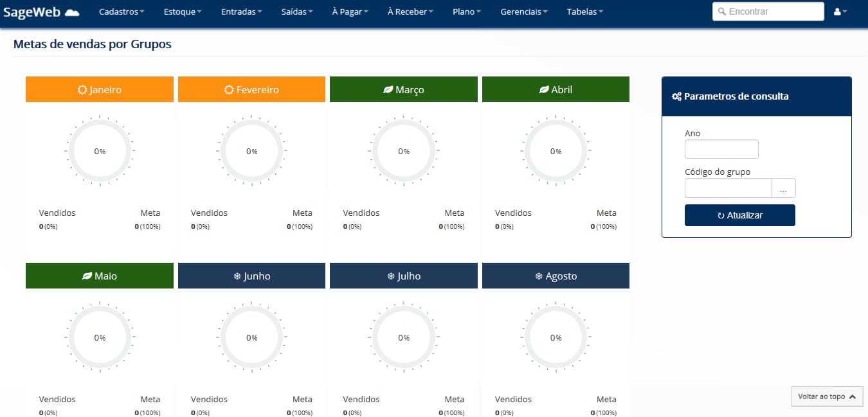Viewport: 868px width, 417px height.
Task: Click the SageWeb brand link
Action: pyautogui.click(x=41, y=12)
